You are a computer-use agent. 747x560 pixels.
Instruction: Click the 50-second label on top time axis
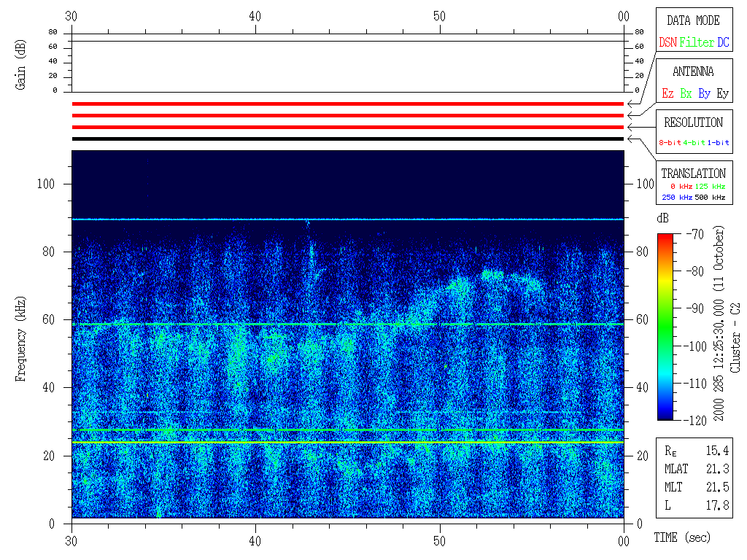(x=440, y=16)
